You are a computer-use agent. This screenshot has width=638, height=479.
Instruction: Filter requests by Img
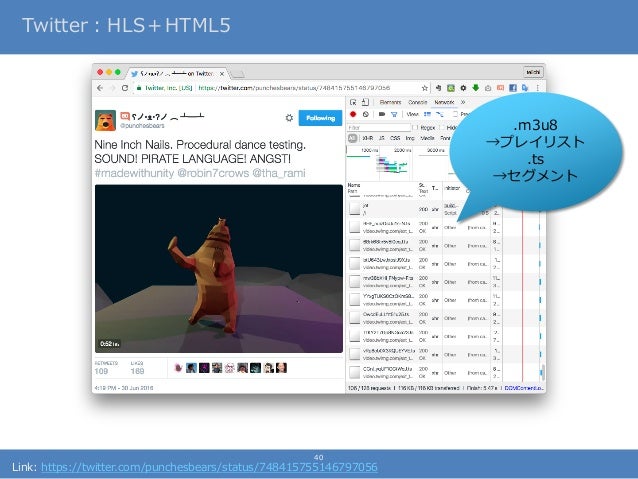410,138
